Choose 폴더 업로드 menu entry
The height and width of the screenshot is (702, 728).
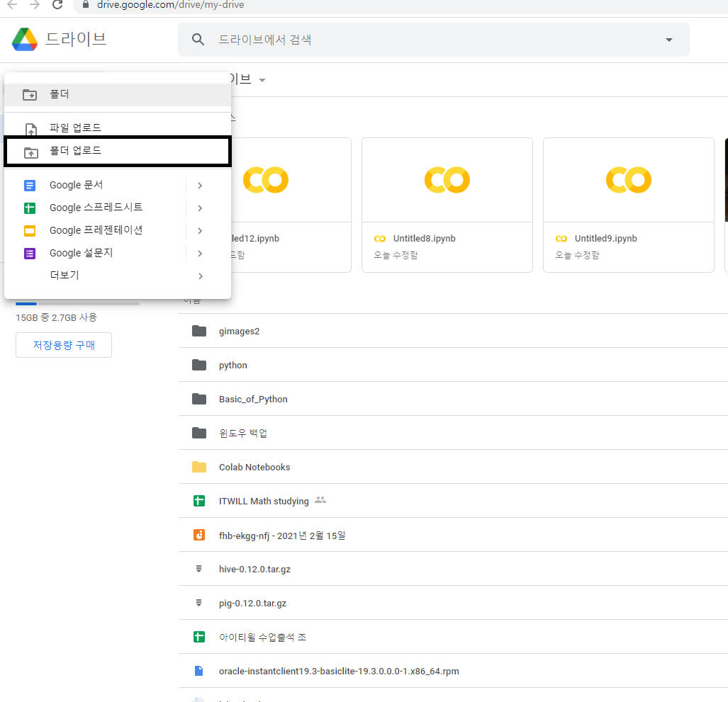[75, 151]
